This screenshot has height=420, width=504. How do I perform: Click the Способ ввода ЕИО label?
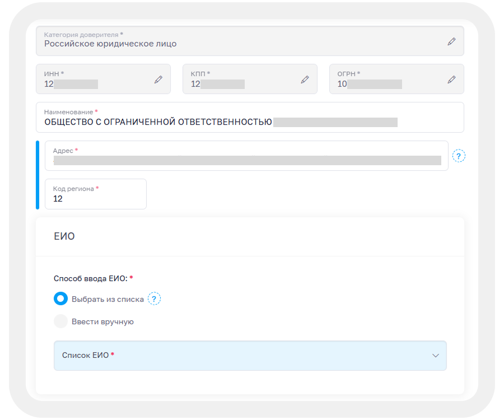click(90, 278)
